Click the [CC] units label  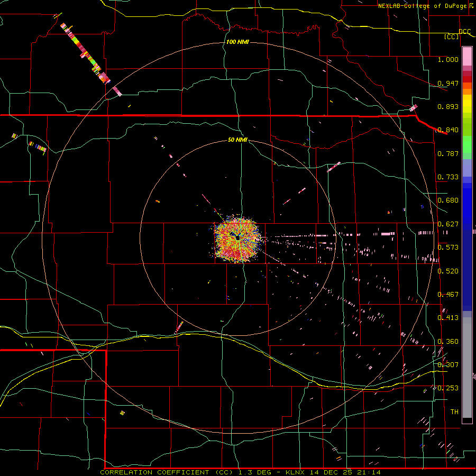pos(452,36)
